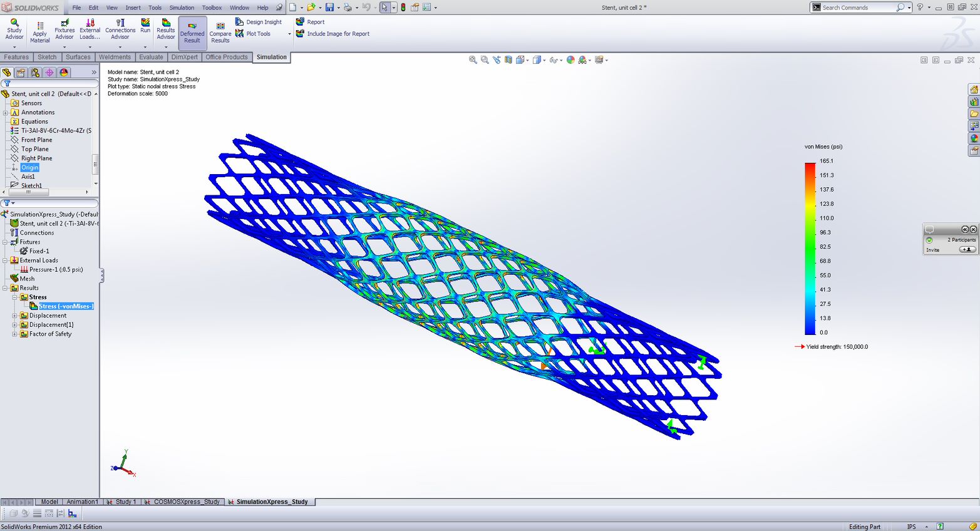Image resolution: width=980 pixels, height=531 pixels.
Task: Collapse the Fixtures tree node
Action: (6, 242)
